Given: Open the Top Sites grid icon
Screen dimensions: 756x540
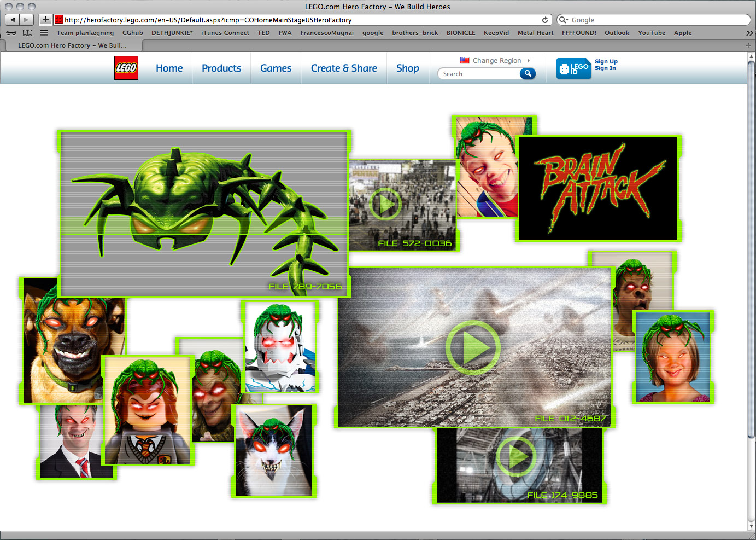Looking at the screenshot, I should 44,33.
